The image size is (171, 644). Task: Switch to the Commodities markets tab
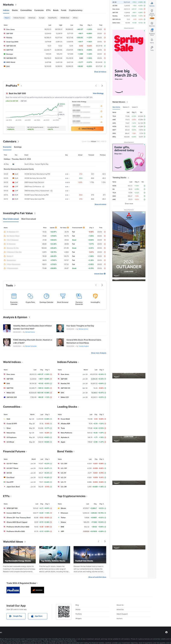(26, 10)
